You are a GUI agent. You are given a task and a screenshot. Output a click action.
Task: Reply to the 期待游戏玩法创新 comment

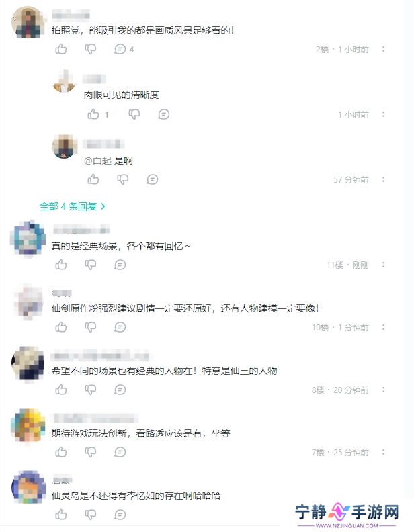point(120,452)
